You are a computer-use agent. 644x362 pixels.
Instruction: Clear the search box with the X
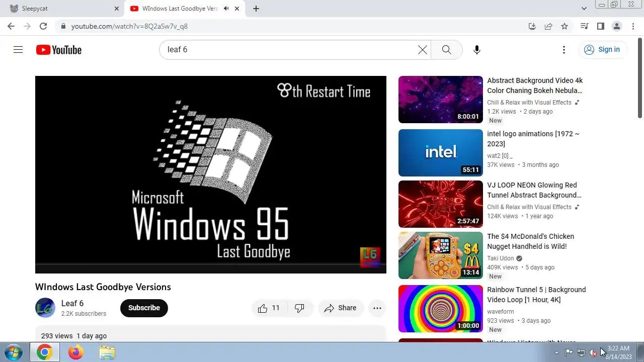coord(423,50)
